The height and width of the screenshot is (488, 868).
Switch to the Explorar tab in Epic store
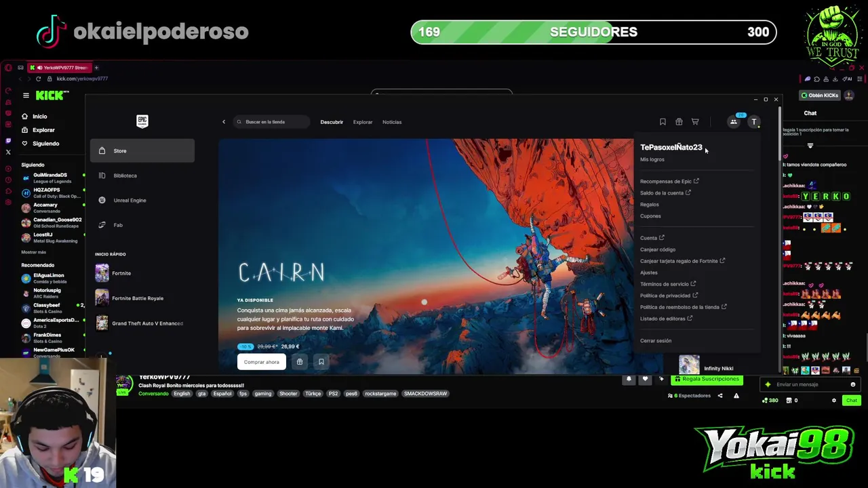363,122
